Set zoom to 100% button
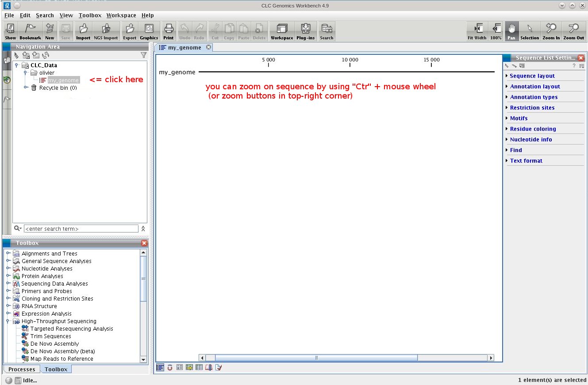The height and width of the screenshot is (385, 588). 496,31
